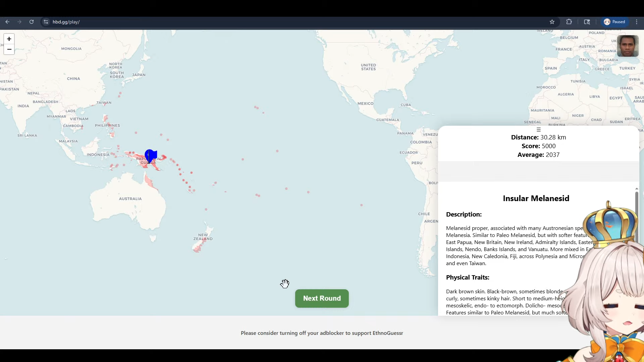Click the map zoom in plus button

pyautogui.click(x=9, y=39)
